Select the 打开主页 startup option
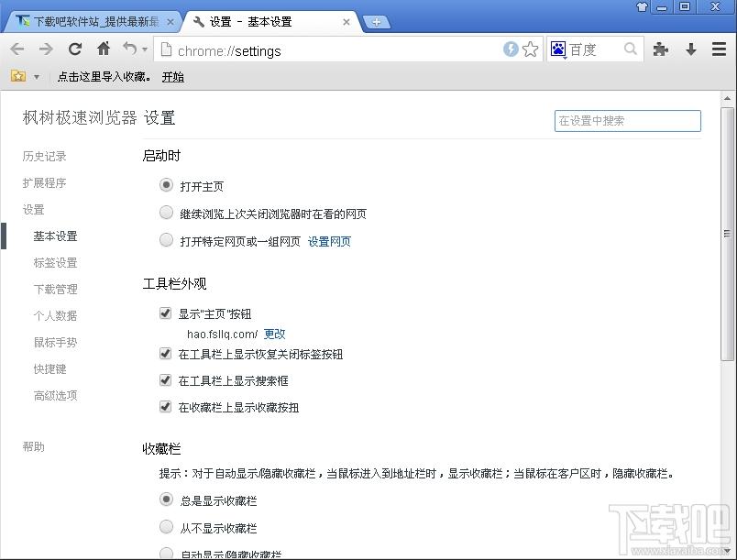737x560 pixels. (x=166, y=185)
